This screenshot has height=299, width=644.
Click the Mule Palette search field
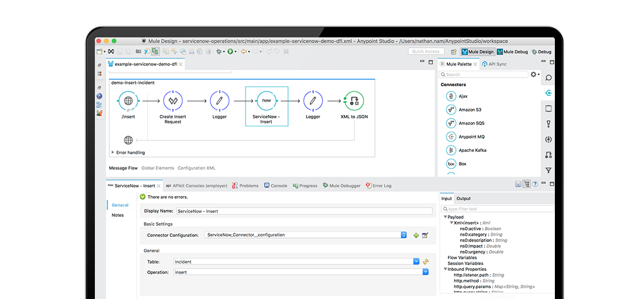[x=484, y=74]
